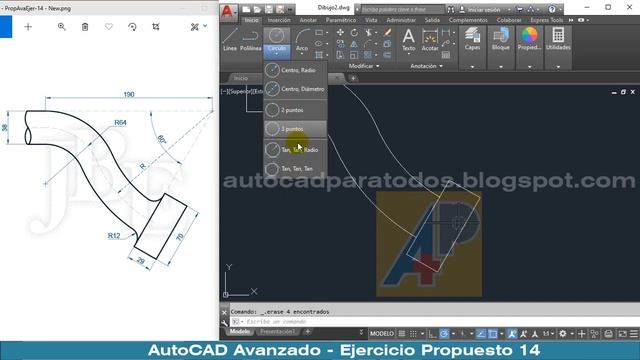Click the Acotar dimension tool
640x360 pixels.
[430, 40]
